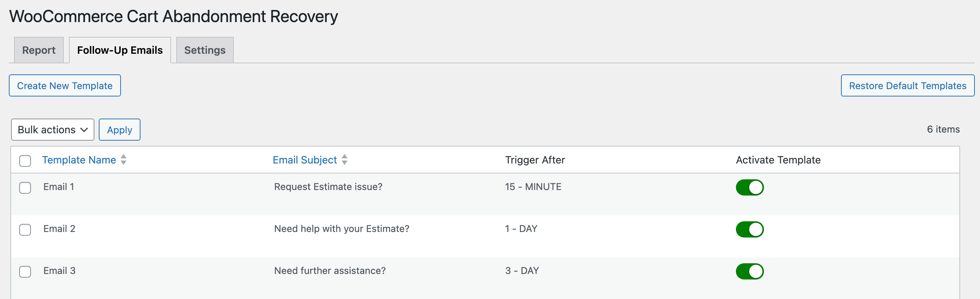This screenshot has width=980, height=299.
Task: Sort by Template Name column
Action: point(79,160)
